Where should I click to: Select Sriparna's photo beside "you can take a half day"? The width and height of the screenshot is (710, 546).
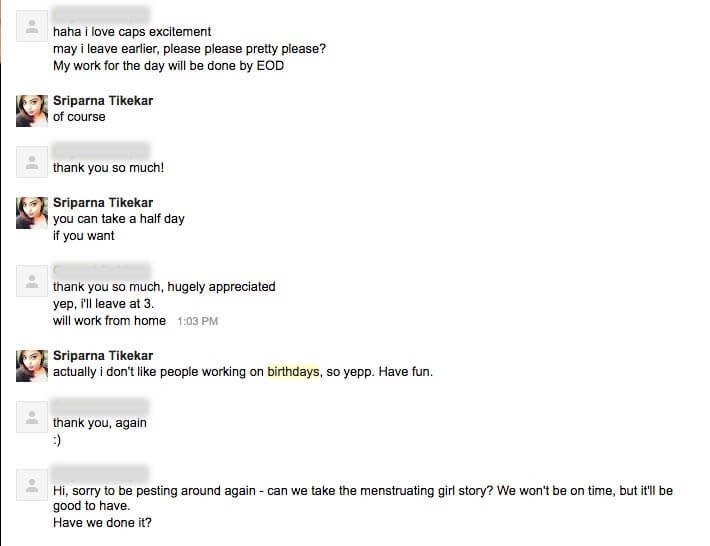[32, 212]
